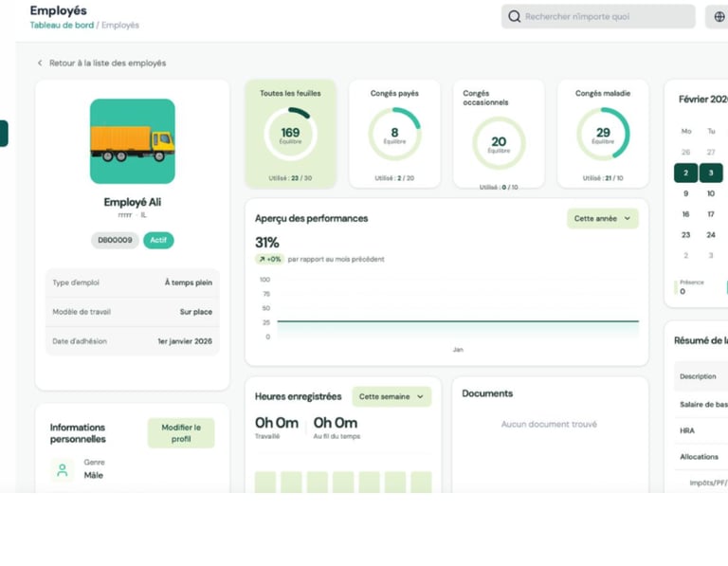Select calendar date 10
Screen dimensions: 728x566
(x=711, y=193)
